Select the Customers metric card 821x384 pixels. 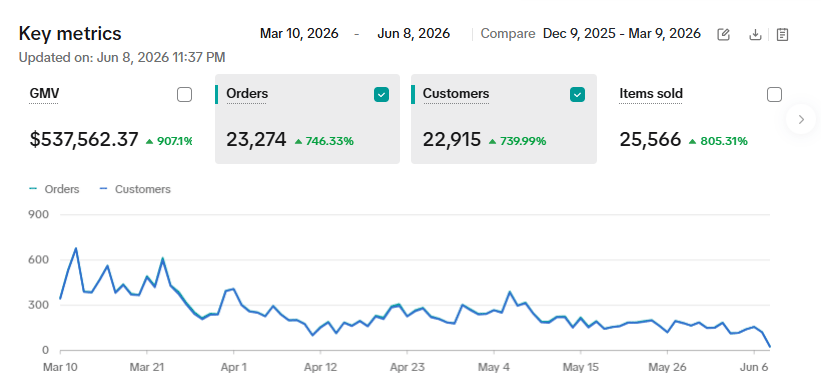tap(504, 119)
